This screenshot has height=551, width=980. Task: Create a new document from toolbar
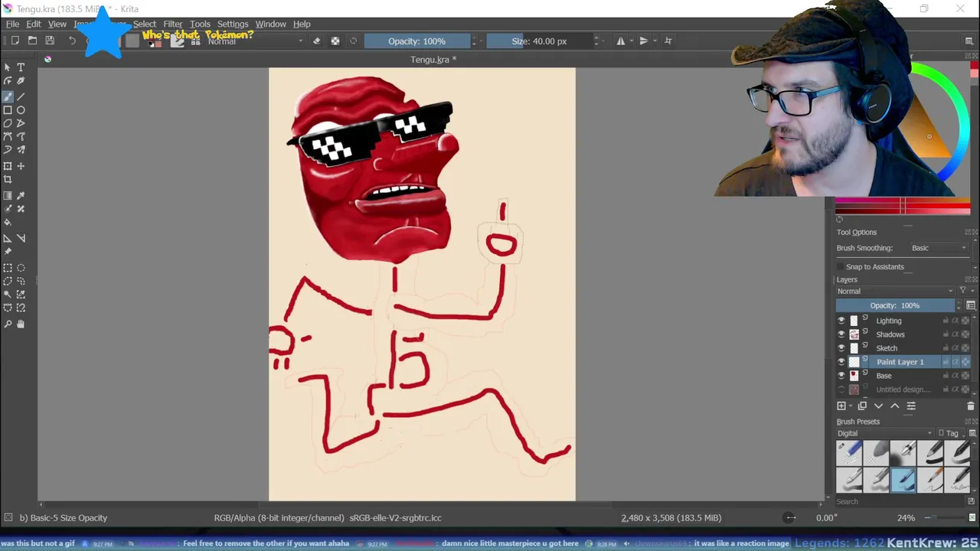tap(15, 41)
